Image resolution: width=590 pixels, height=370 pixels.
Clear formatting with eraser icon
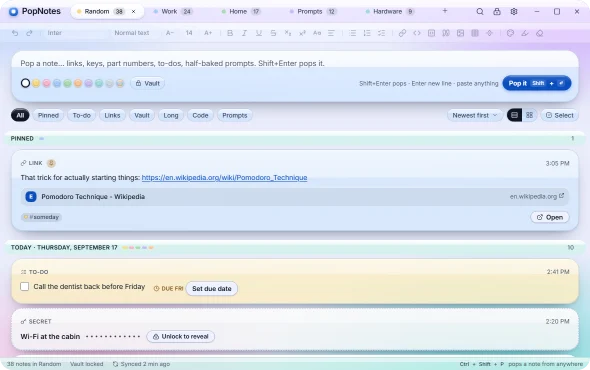click(540, 33)
